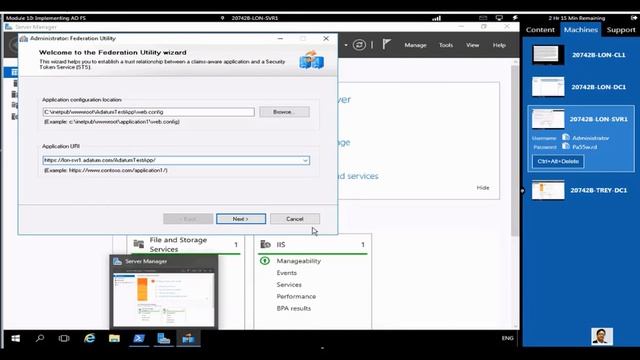This screenshot has width=640, height=360.
Task: Collapse the Machines panel with the side arrow
Action: point(522,190)
